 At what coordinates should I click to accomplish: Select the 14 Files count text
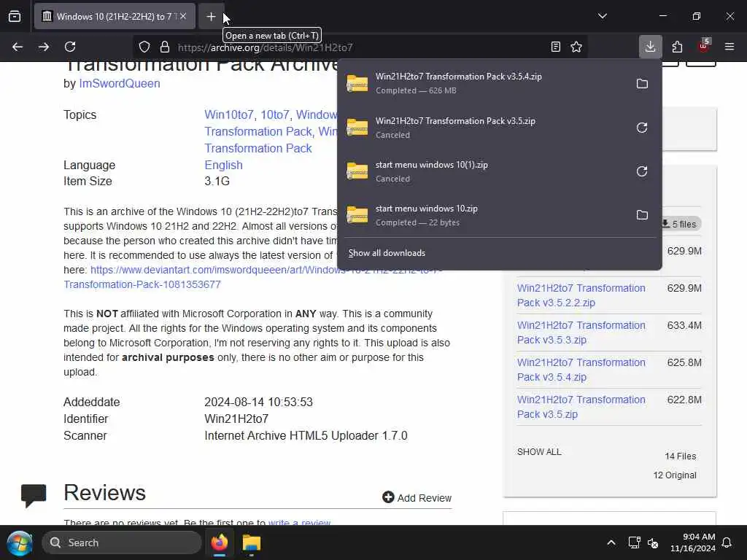point(681,456)
